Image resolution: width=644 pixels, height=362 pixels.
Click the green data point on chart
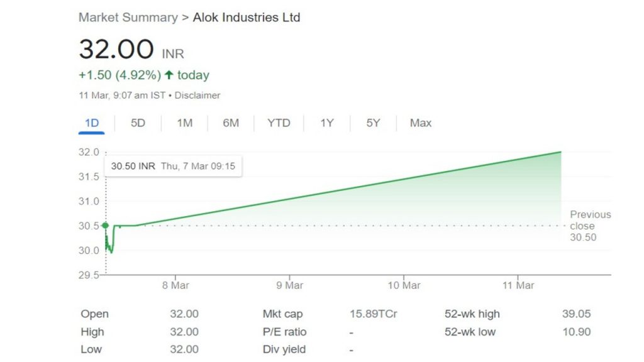[x=106, y=226]
